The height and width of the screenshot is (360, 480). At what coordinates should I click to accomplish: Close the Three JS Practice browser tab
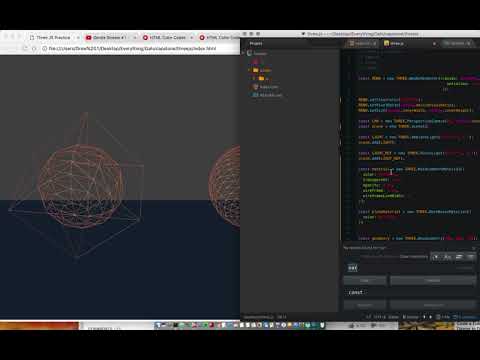point(78,38)
